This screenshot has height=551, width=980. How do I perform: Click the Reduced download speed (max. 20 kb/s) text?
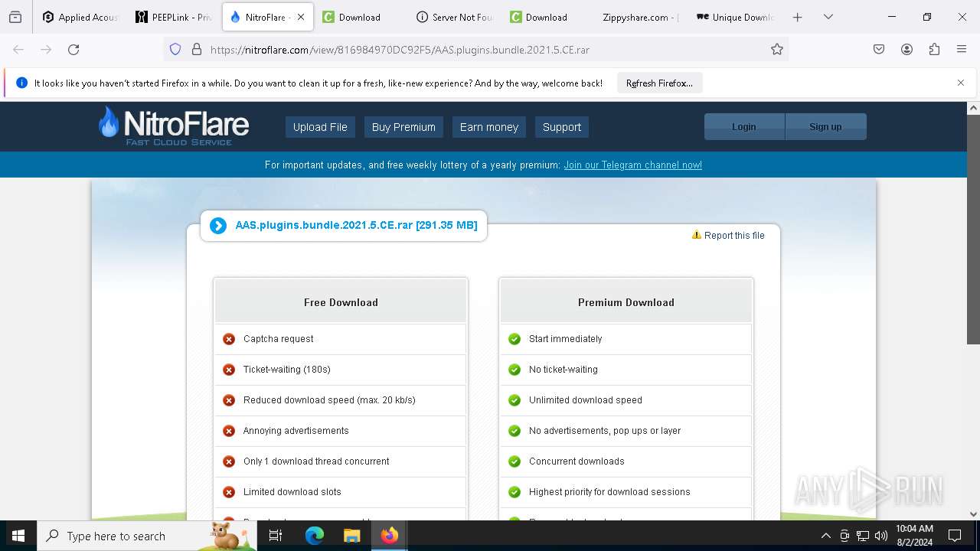[329, 400]
